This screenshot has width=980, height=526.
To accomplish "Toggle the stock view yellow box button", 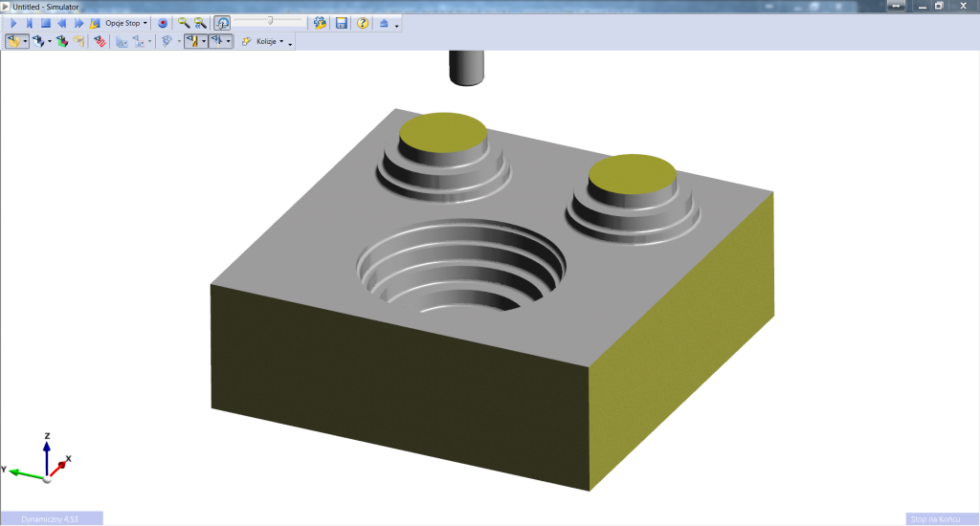I will 13,41.
